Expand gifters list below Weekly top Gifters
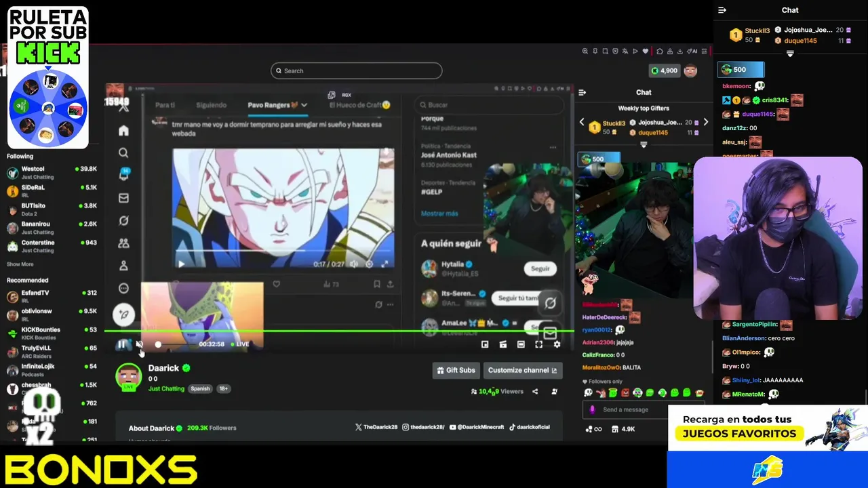This screenshot has width=868, height=488. pos(644,144)
